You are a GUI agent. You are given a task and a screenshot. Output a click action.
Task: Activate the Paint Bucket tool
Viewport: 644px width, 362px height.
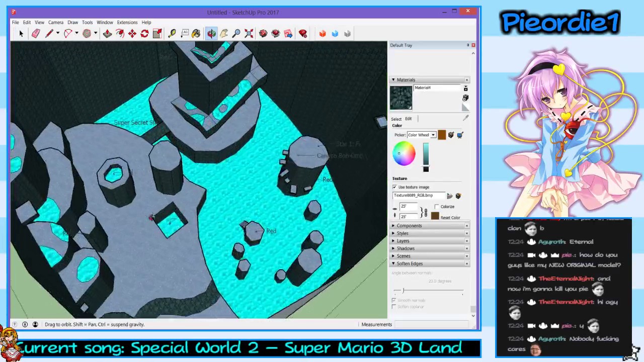[x=196, y=34]
